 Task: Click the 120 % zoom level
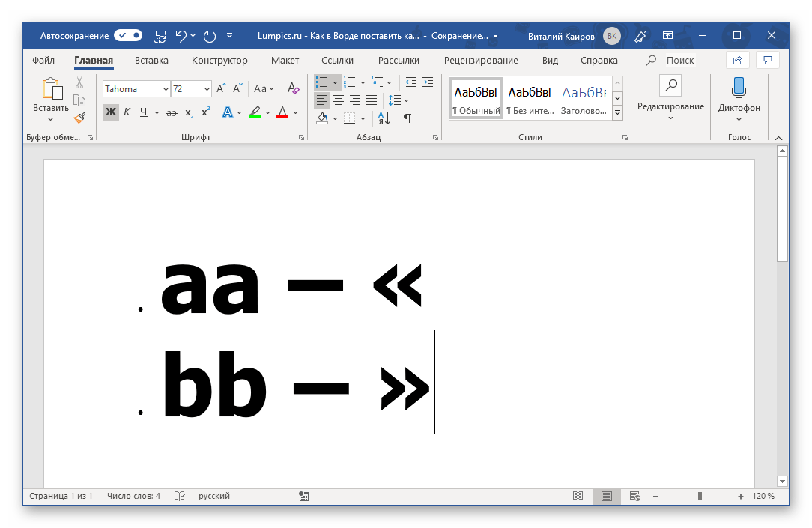pyautogui.click(x=763, y=496)
